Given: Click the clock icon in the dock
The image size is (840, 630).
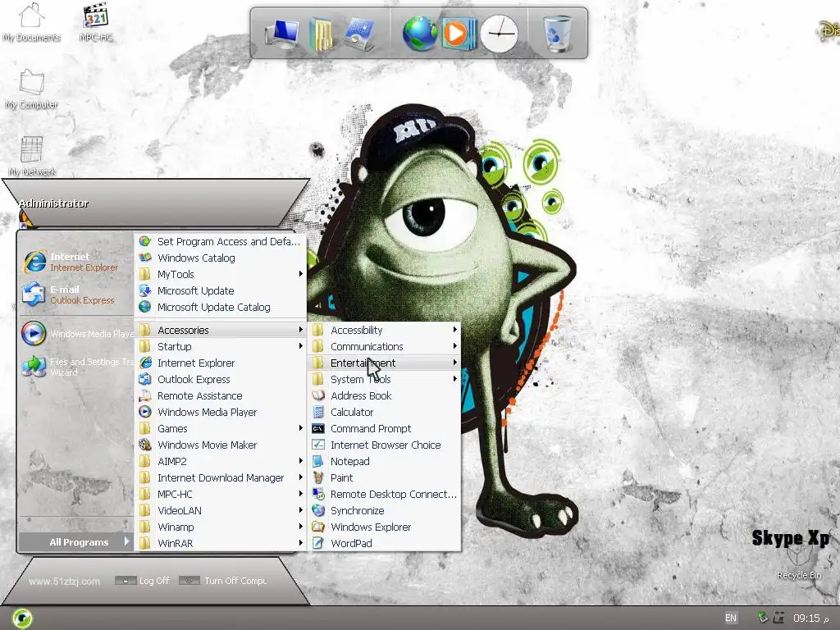Looking at the screenshot, I should (499, 34).
